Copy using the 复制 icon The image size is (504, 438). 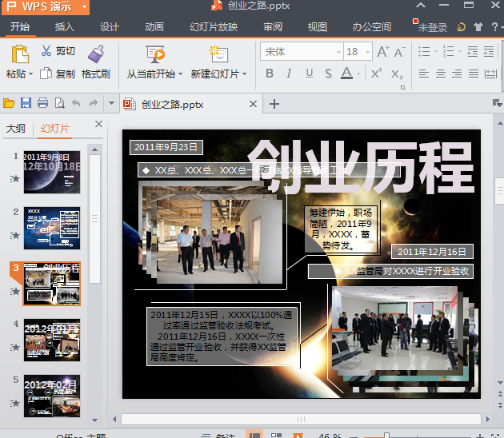coord(46,74)
